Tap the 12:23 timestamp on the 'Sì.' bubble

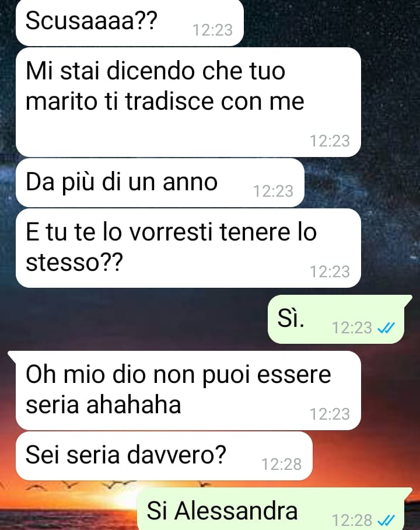click(x=352, y=328)
